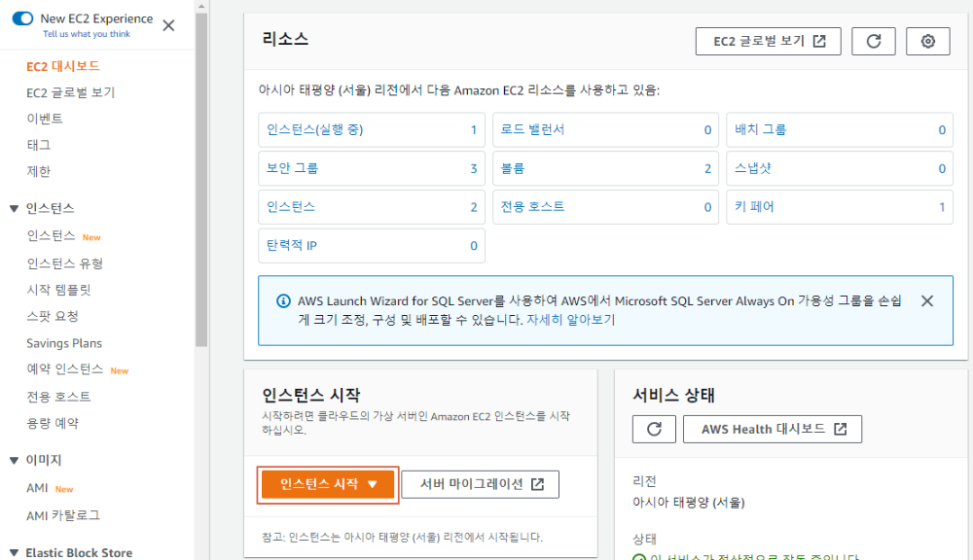Click 서버 마이그레이션 button
973x560 pixels.
pos(481,484)
